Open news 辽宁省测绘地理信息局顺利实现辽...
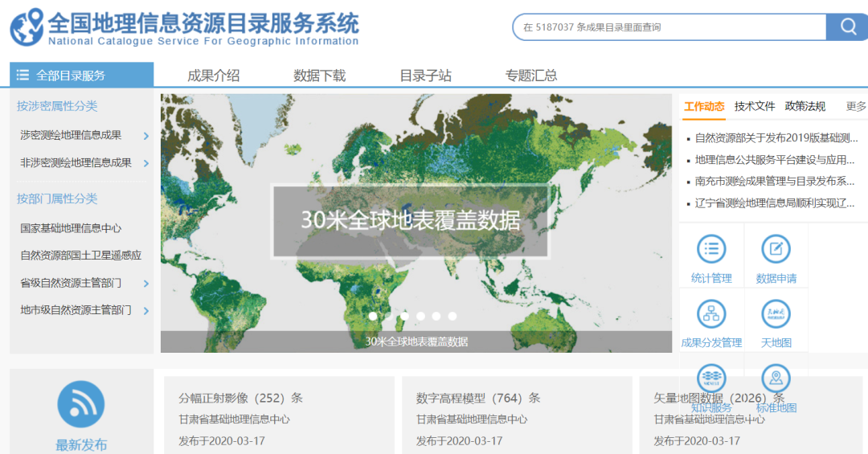 [x=775, y=203]
